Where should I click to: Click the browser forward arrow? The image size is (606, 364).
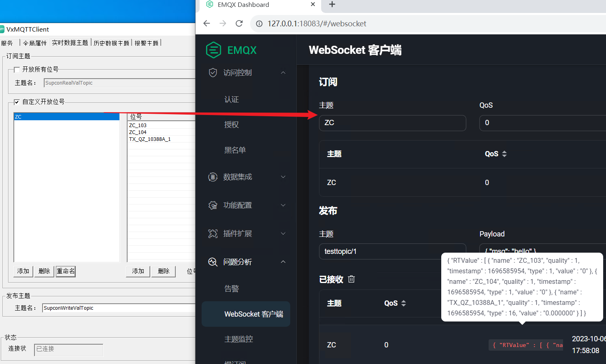coord(223,23)
